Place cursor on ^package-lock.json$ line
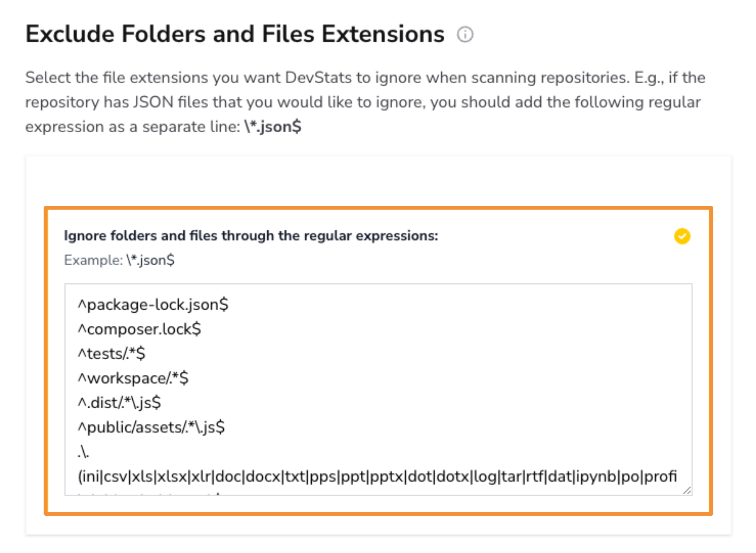 coord(153,304)
